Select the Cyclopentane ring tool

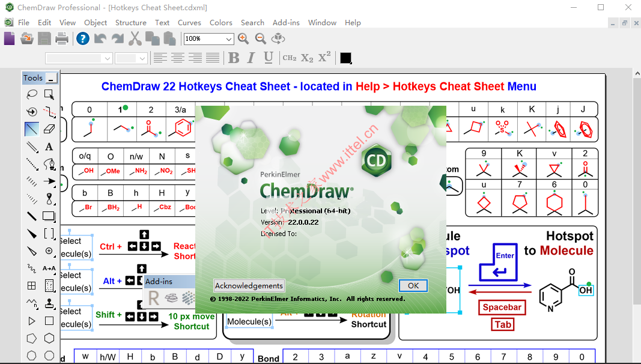coord(31,338)
